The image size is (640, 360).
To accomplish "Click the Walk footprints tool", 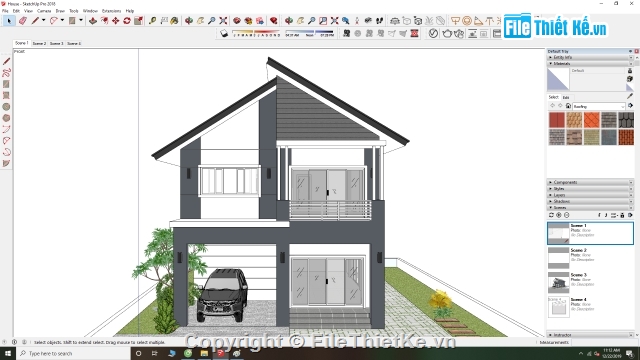I will pyautogui.click(x=379, y=20).
